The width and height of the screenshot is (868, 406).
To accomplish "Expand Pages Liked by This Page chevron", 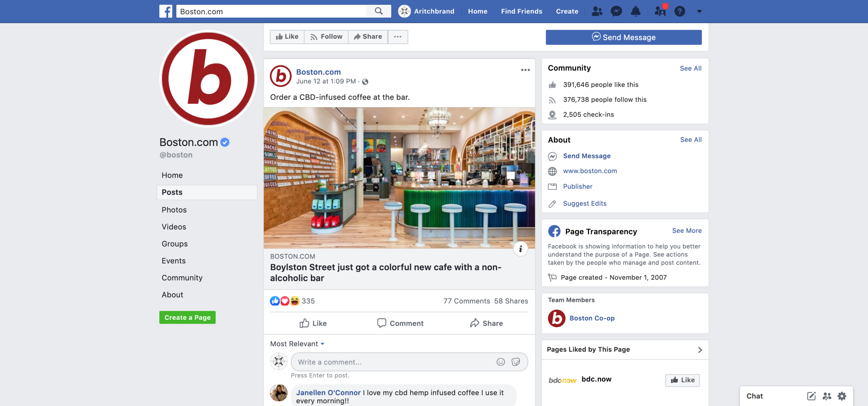I will coord(700,350).
